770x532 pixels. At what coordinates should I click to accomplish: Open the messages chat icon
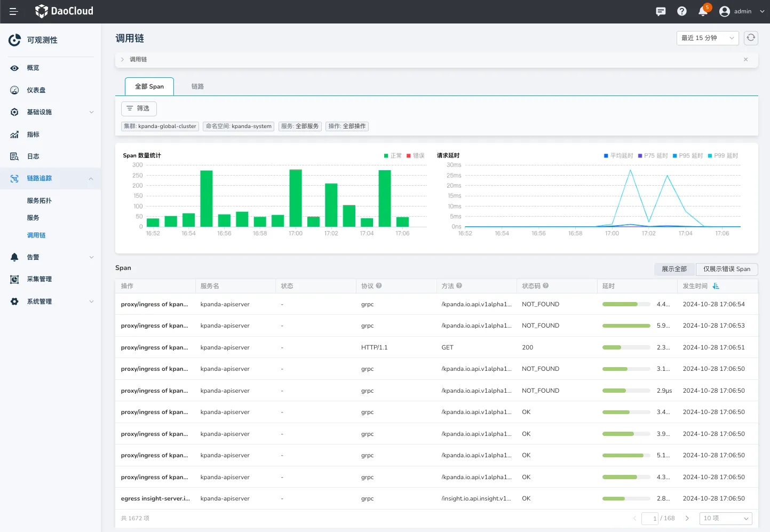661,11
